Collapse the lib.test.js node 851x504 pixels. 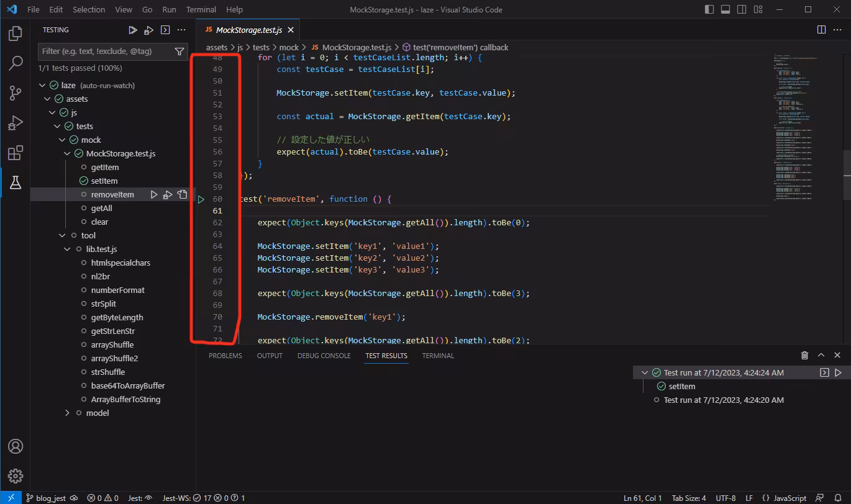(x=67, y=249)
